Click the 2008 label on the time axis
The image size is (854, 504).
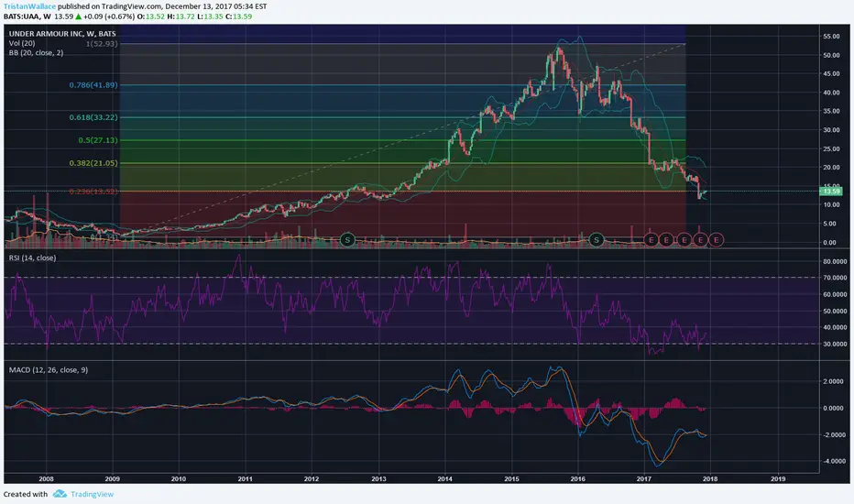pos(46,479)
